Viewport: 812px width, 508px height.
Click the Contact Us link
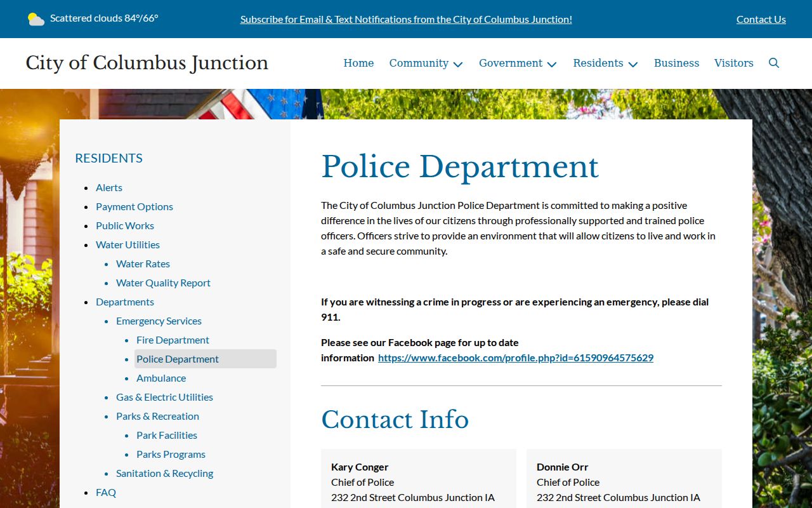tap(761, 19)
